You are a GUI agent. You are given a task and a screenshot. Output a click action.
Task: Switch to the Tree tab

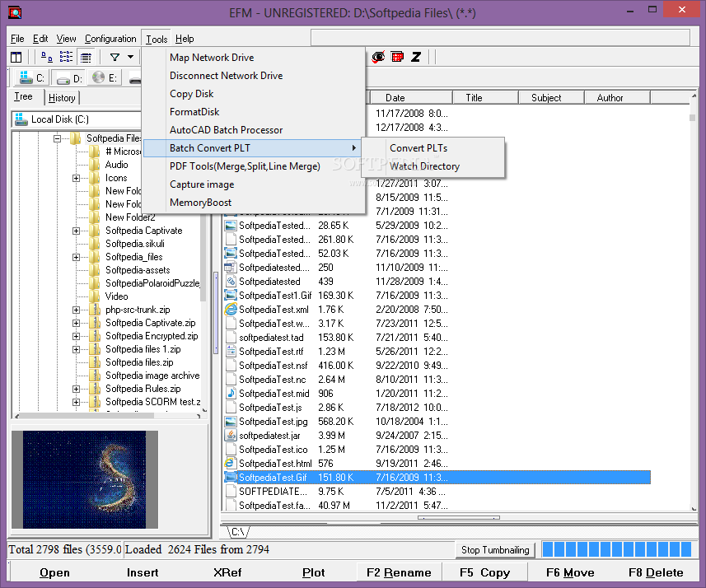coord(23,97)
